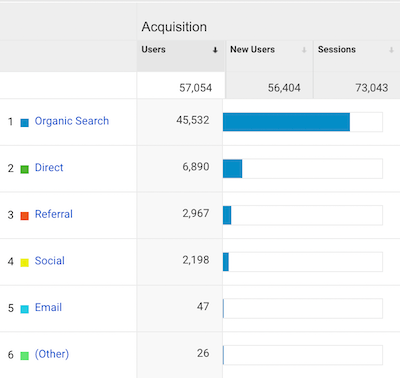Click the Direct users bar
Viewport: 400px width, 378px height.
tap(232, 169)
